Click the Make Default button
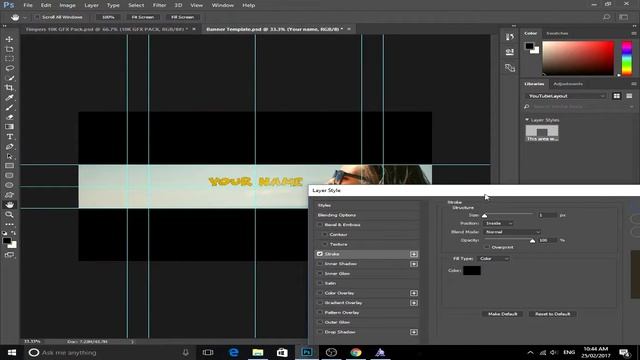 tap(502, 314)
